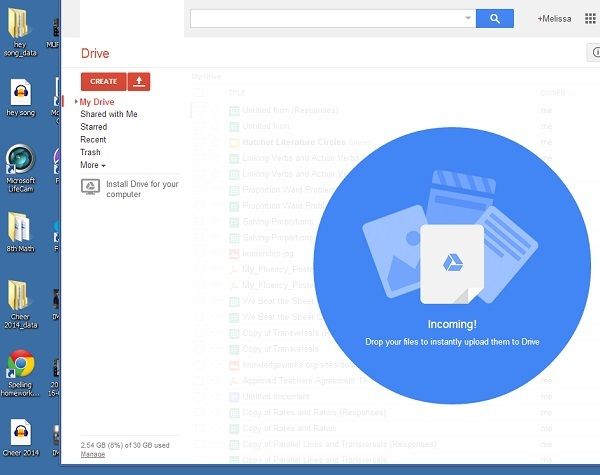Viewport: 600px width, 475px height.
Task: Click the Incoming! heading in overlay
Action: (x=452, y=324)
